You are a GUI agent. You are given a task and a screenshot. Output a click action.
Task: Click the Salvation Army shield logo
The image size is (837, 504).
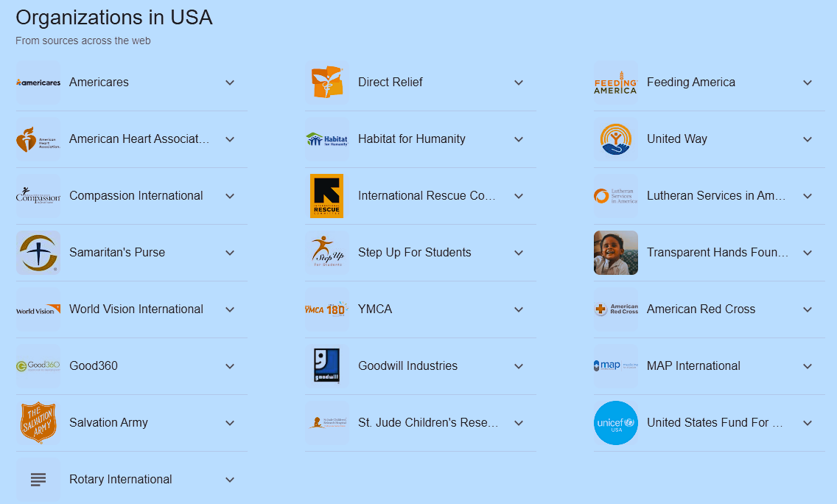tap(38, 423)
